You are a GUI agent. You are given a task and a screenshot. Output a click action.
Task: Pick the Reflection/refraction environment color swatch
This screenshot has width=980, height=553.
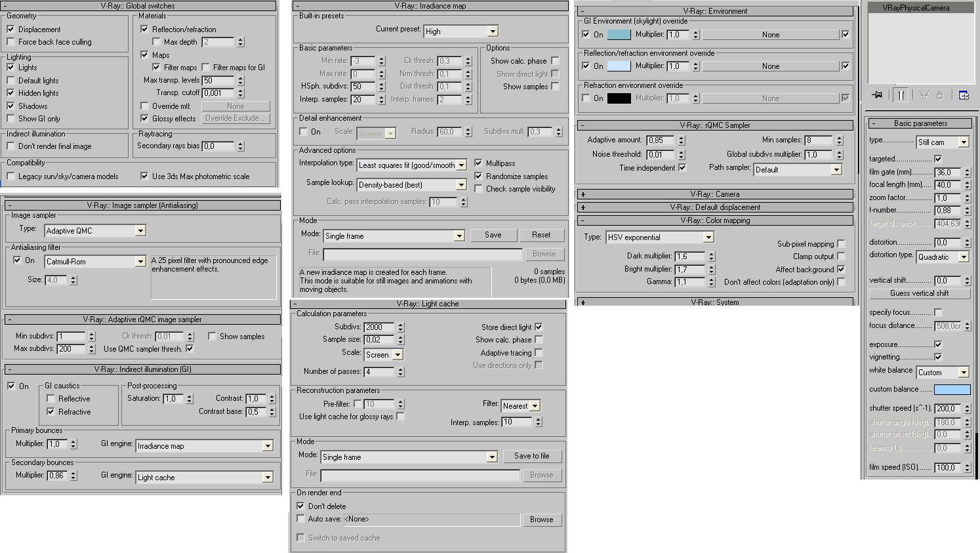tap(619, 66)
